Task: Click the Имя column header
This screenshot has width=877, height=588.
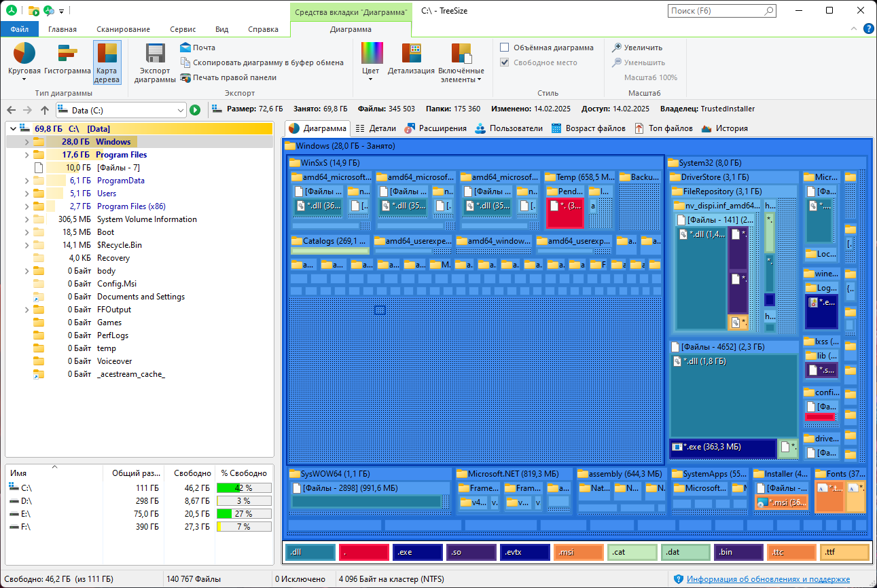Action: (54, 473)
